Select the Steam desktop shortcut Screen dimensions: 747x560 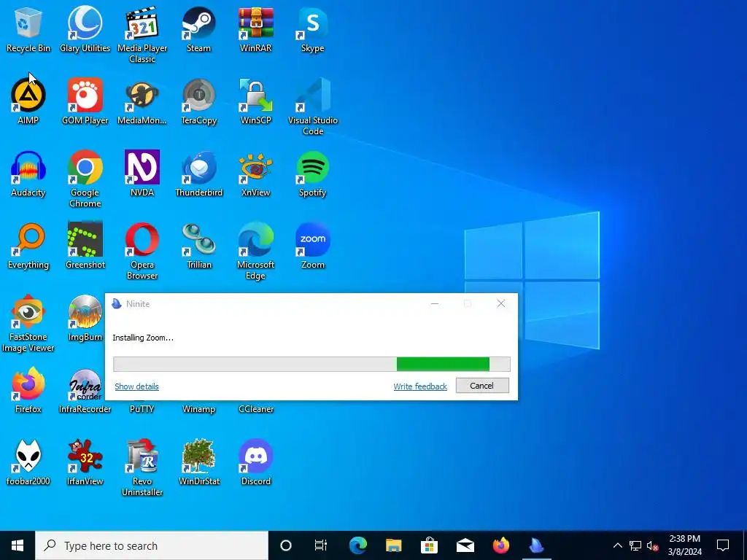pos(198,29)
